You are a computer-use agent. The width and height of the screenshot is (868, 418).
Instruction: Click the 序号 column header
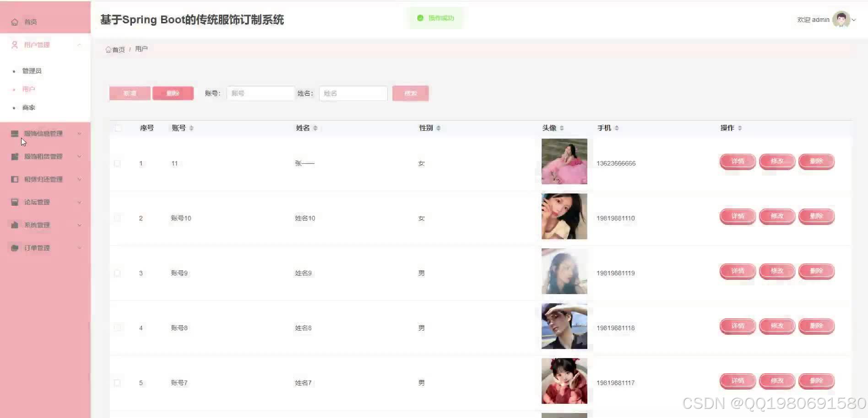pos(146,128)
